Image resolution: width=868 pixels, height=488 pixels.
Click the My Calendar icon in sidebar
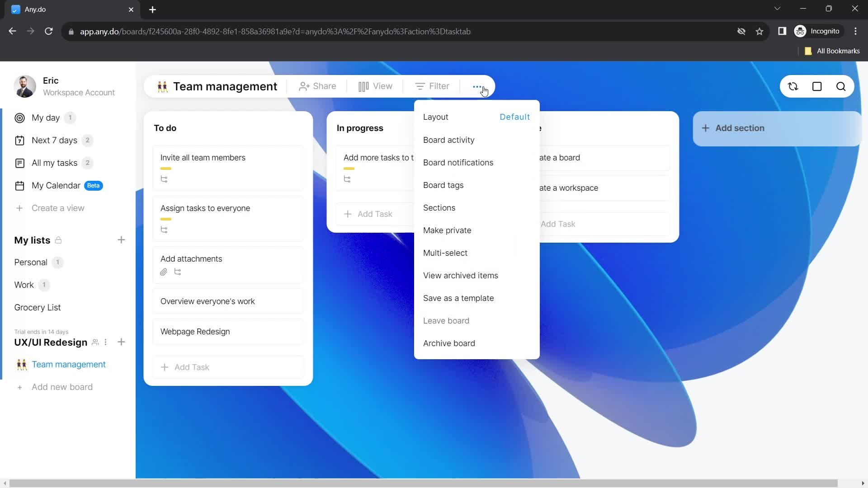(x=19, y=185)
